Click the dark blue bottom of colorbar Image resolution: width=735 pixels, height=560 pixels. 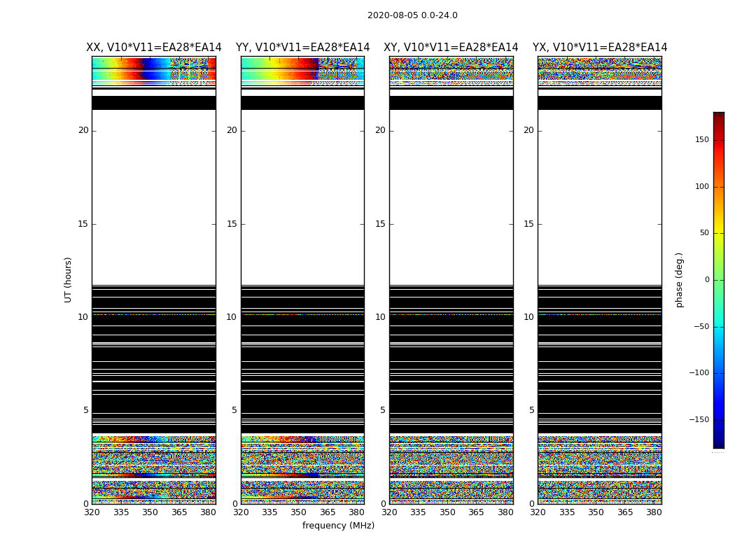[x=718, y=443]
